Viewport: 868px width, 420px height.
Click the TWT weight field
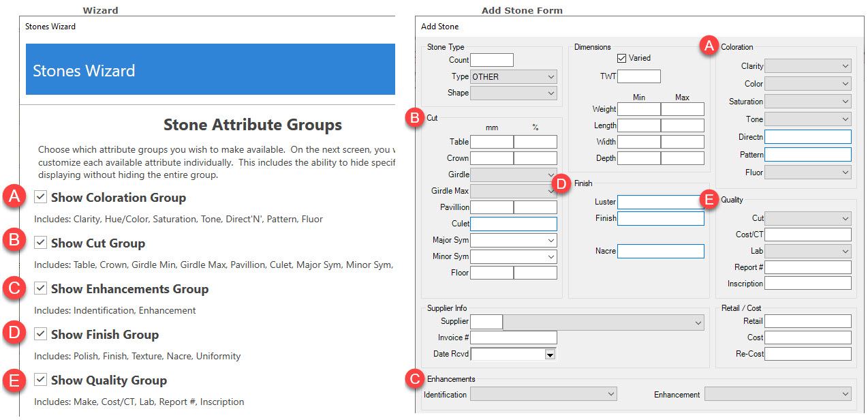638,76
